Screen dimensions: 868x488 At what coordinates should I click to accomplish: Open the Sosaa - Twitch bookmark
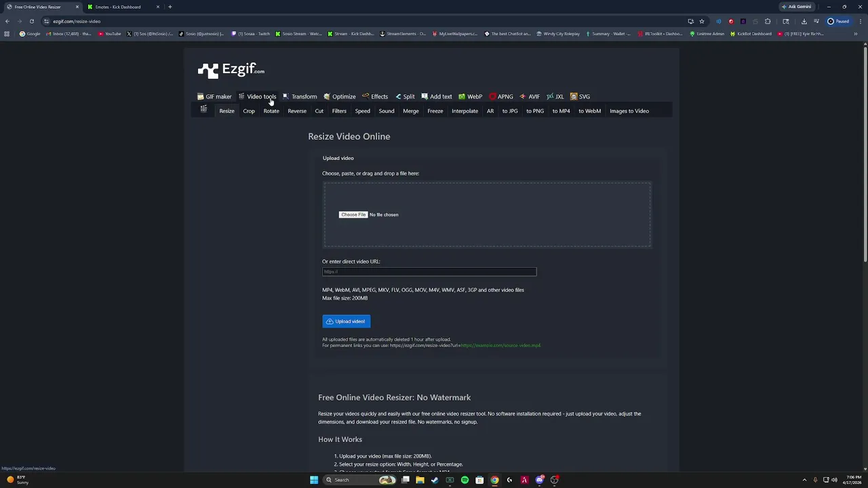(251, 34)
